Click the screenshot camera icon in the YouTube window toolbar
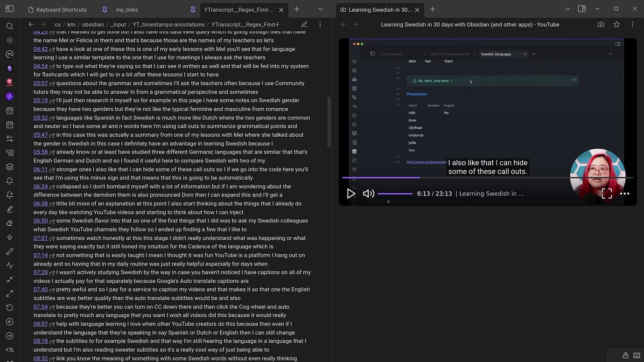The image size is (644, 362). pos(601,24)
